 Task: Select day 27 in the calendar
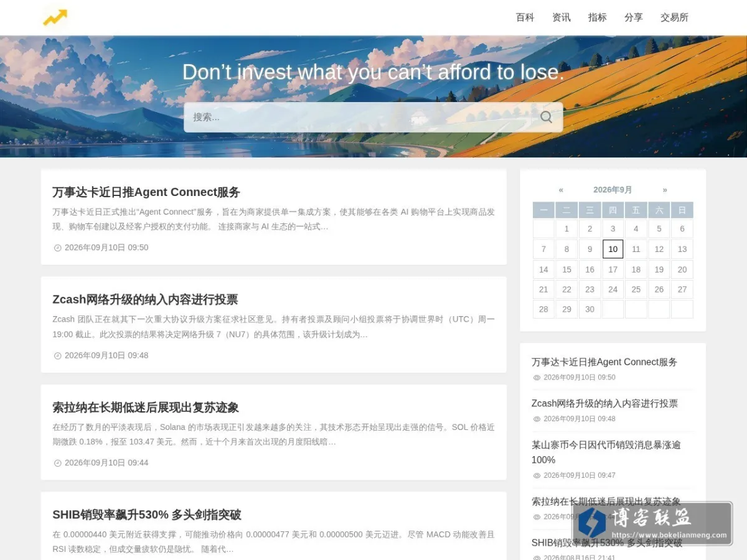(x=682, y=289)
